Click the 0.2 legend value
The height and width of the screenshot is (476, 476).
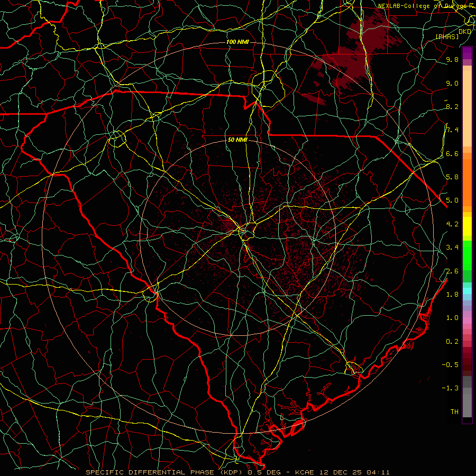452,342
